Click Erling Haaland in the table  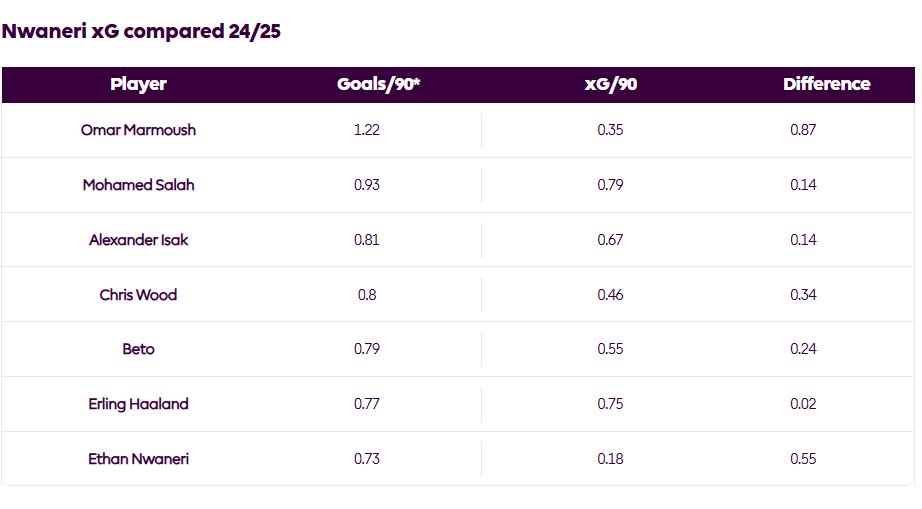pyautogui.click(x=138, y=404)
